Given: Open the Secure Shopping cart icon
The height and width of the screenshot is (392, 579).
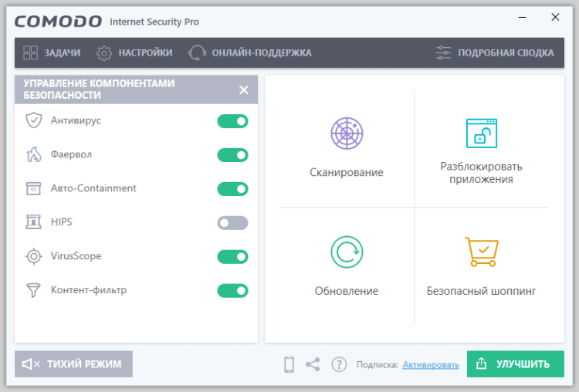Looking at the screenshot, I should tap(481, 252).
